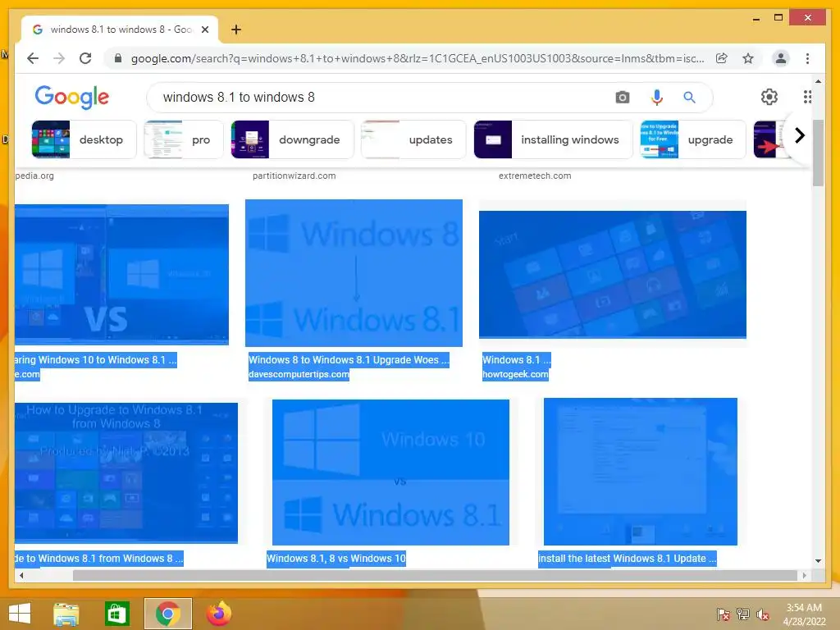Viewport: 840px width, 630px height.
Task: Open Chrome three-dot menu
Action: coord(807,58)
